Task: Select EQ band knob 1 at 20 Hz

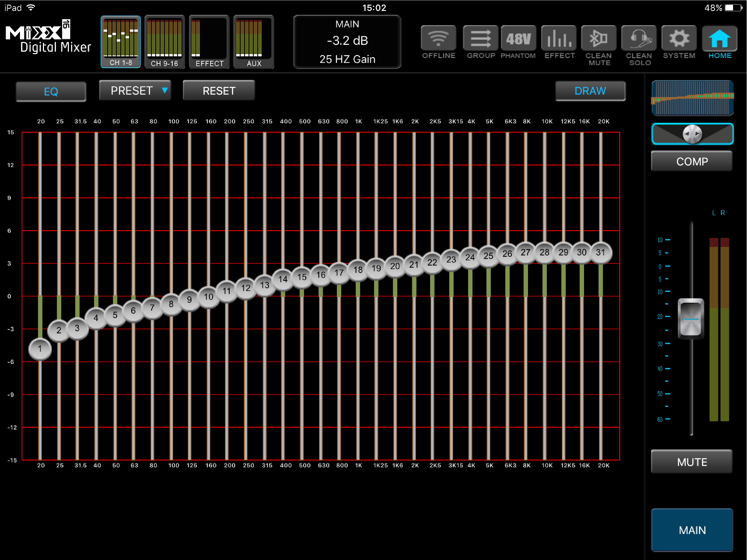Action: point(40,349)
